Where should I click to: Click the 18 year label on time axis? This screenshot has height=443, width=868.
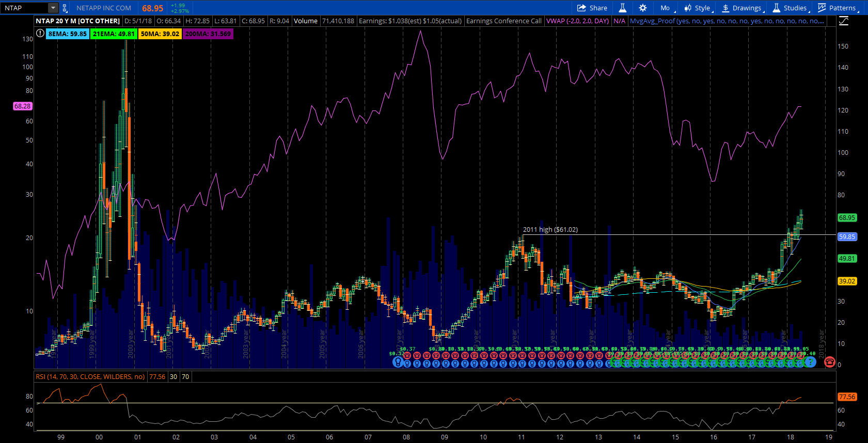point(790,437)
